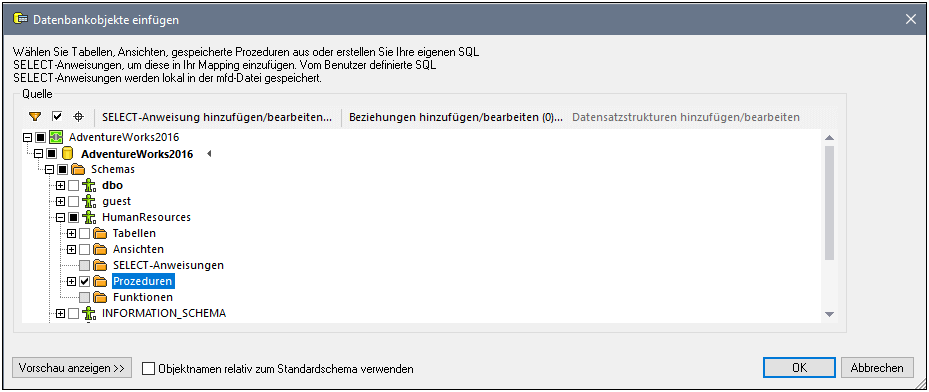The image size is (929, 392).
Task: Select the AdventureWorks2016 connection icon
Action: pyautogui.click(x=55, y=137)
